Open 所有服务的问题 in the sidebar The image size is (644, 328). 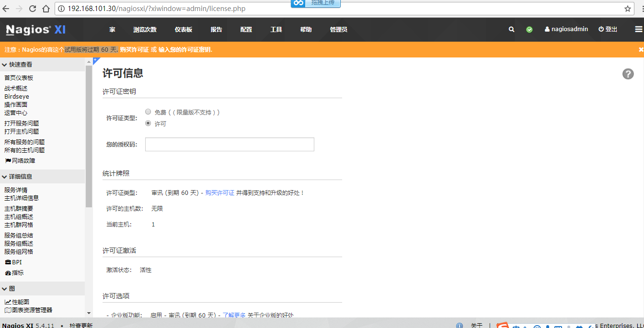[24, 142]
